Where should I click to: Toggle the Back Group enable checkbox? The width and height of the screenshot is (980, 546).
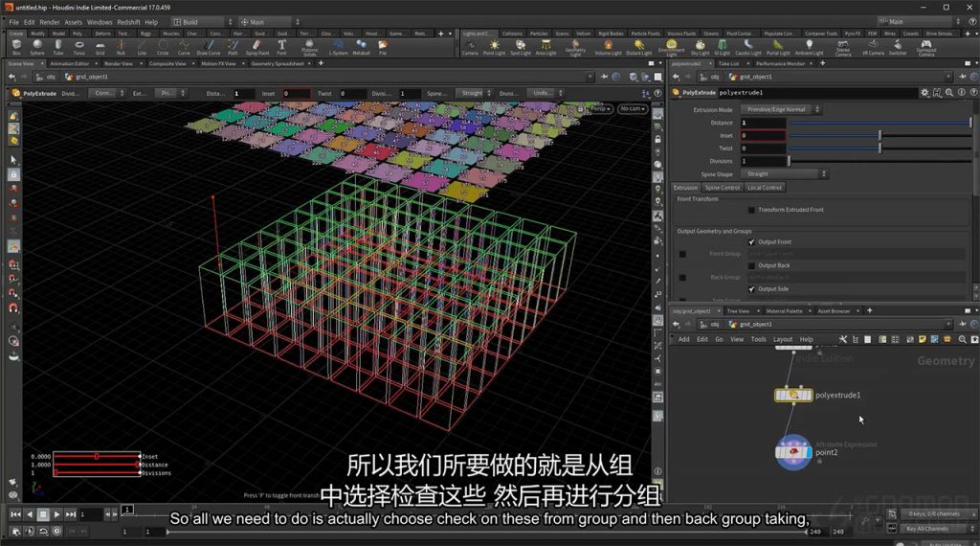coord(682,278)
